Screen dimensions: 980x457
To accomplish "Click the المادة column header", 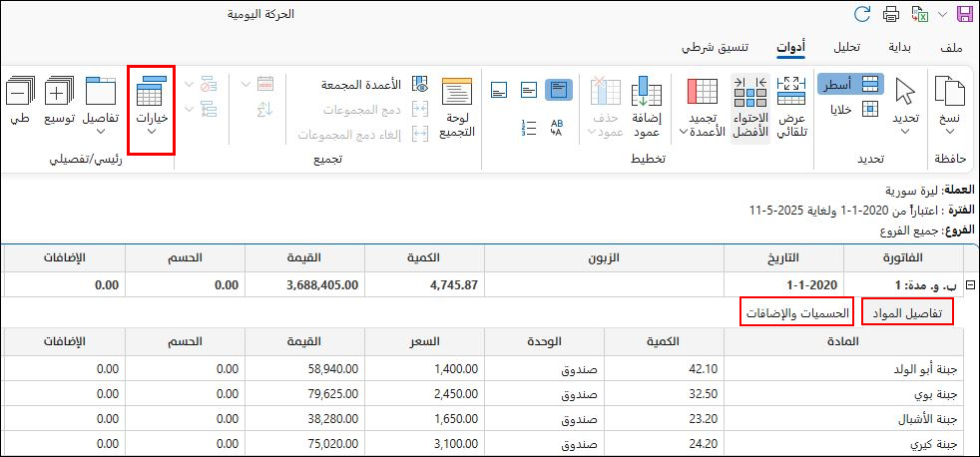I will coord(842,342).
